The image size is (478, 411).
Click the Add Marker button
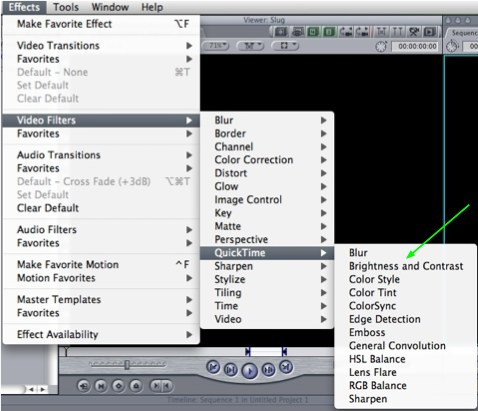(136, 386)
